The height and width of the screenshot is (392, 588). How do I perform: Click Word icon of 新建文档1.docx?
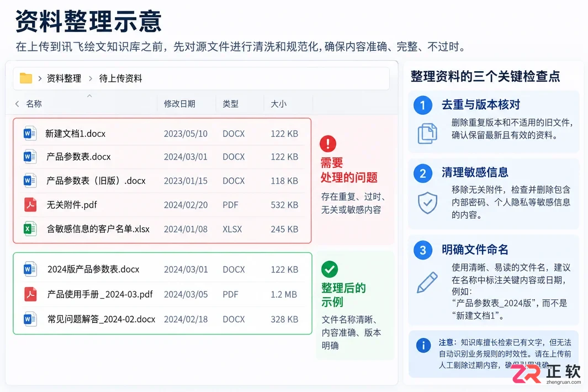pyautogui.click(x=30, y=133)
